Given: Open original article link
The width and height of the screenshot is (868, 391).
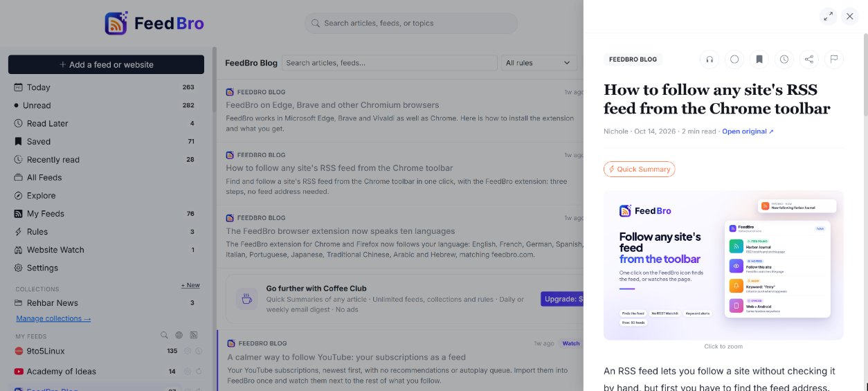Looking at the screenshot, I should [748, 131].
